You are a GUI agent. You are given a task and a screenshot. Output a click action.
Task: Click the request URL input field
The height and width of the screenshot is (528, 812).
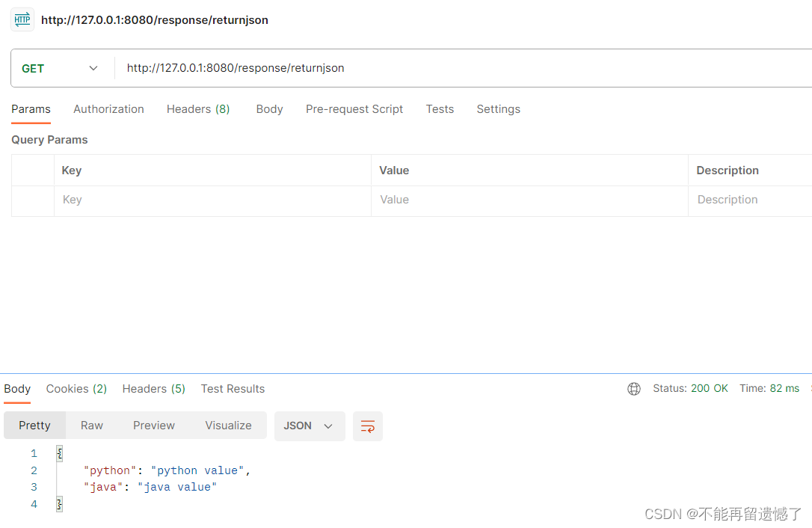(463, 68)
